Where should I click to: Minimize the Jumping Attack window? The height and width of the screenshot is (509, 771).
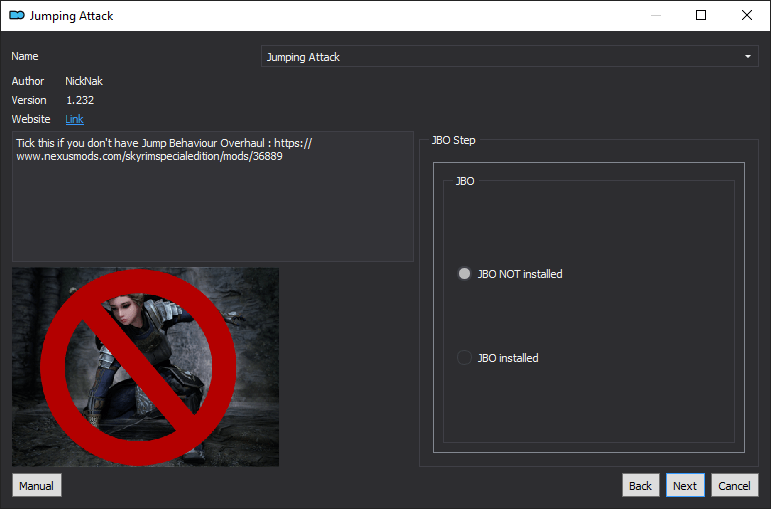(x=655, y=15)
